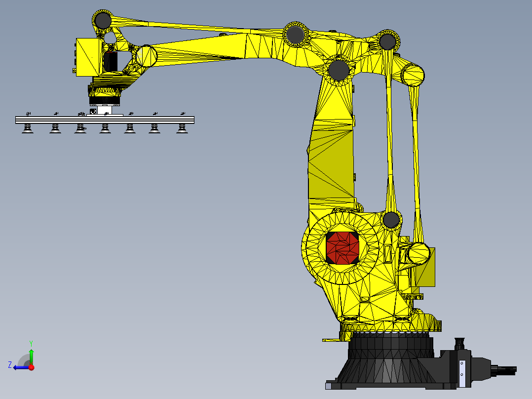This screenshot has height=399, width=532.
Task: Select the white suction gripper rail
Action: pos(105,120)
